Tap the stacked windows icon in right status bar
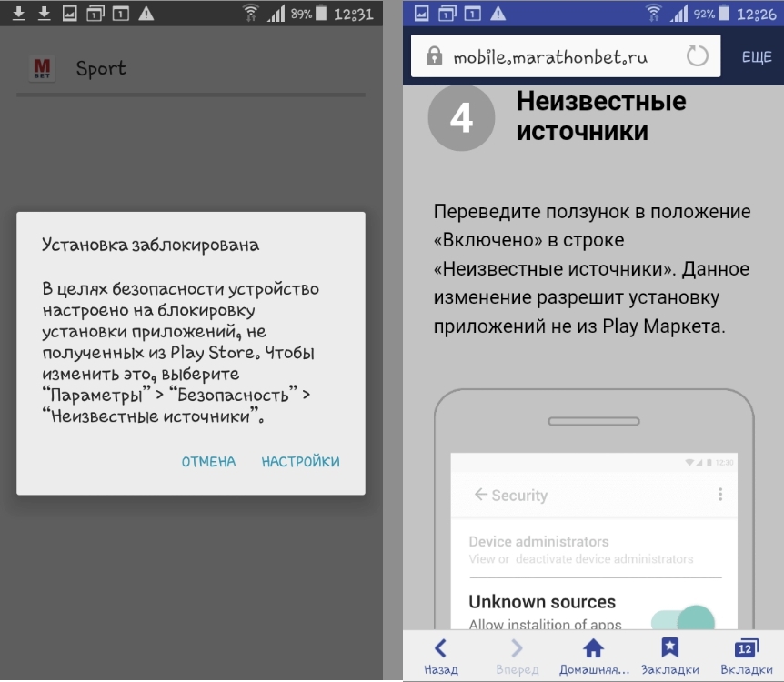The width and height of the screenshot is (784, 682). coord(447,14)
